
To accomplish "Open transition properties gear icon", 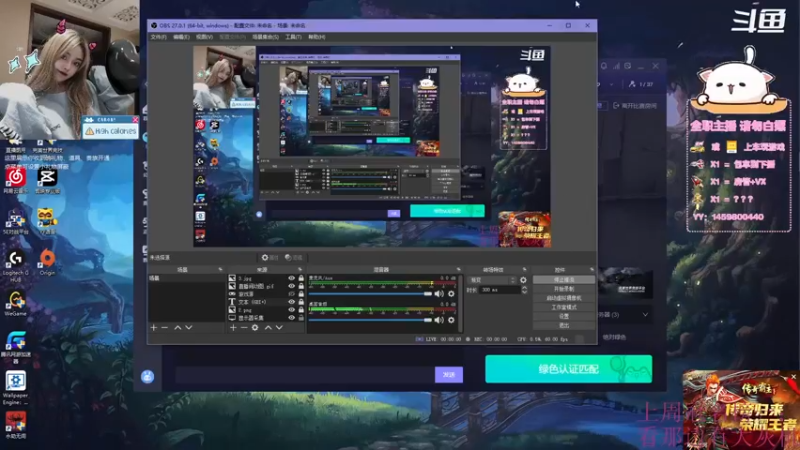I will (523, 280).
